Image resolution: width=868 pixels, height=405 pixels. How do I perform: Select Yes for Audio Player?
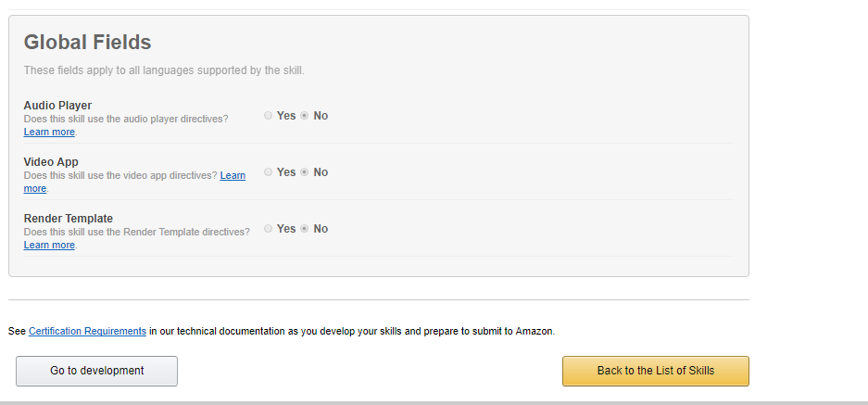(269, 116)
